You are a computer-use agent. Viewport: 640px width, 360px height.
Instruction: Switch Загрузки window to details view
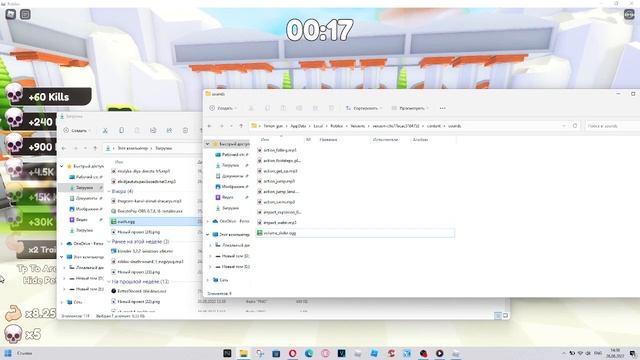tap(498, 316)
